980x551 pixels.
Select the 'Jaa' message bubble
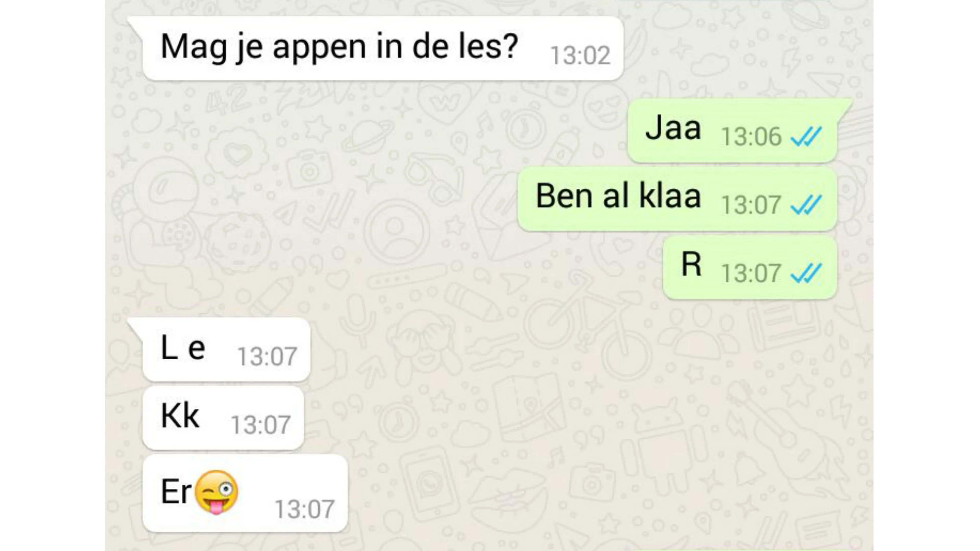tap(732, 130)
